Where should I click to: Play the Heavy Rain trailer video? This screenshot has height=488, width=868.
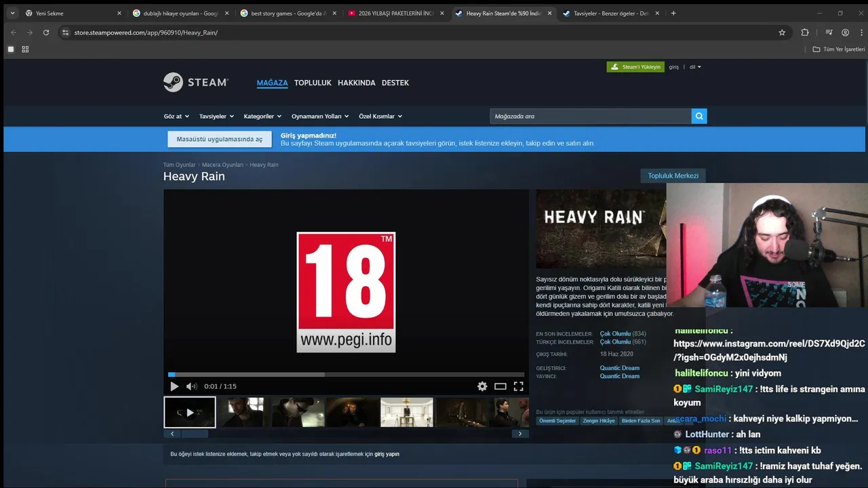coord(174,386)
